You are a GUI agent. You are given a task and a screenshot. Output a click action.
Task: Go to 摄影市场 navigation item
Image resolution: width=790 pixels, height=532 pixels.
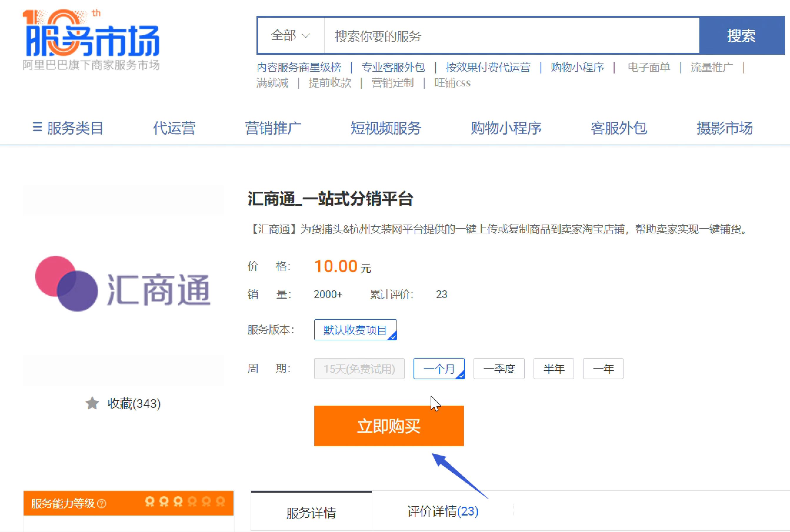click(725, 128)
